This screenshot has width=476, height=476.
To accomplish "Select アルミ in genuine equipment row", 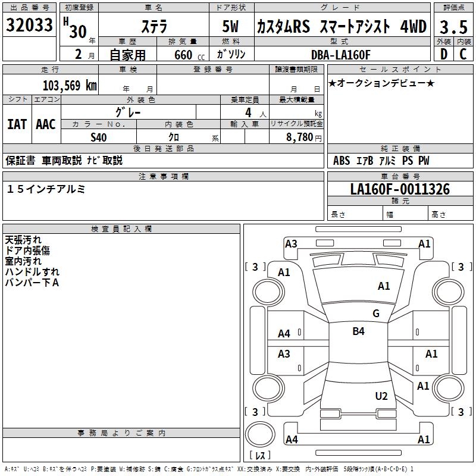I will point(388,161).
